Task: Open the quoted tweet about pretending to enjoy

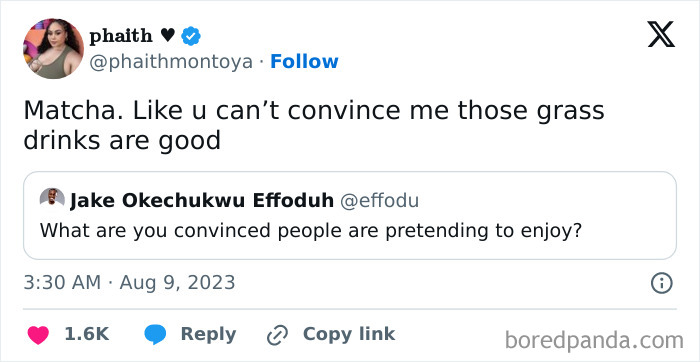Action: (x=350, y=215)
